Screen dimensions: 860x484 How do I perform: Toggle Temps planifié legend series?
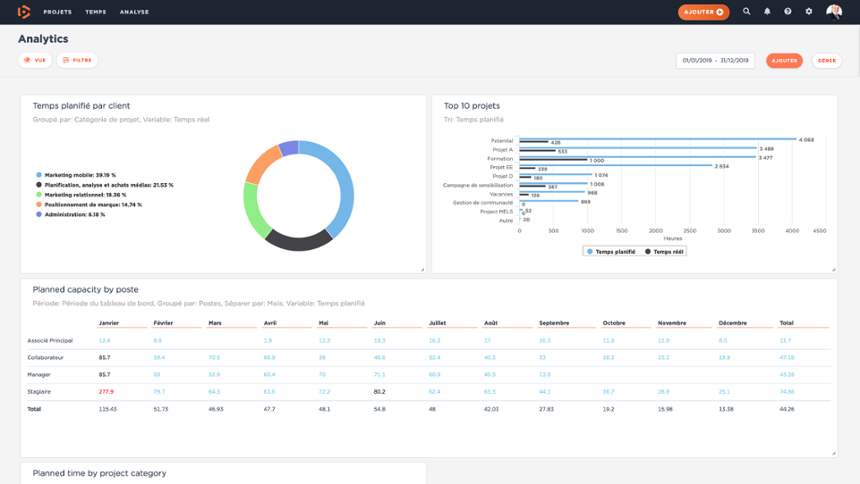611,252
